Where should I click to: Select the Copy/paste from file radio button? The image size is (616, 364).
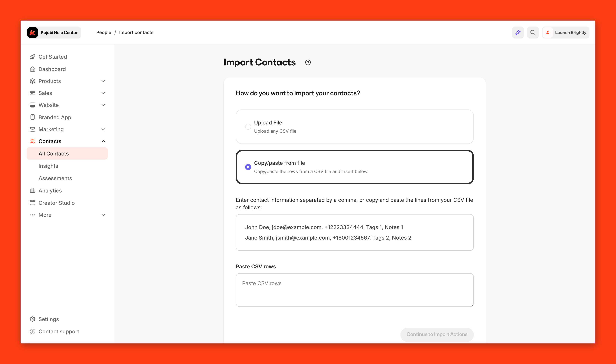coord(248,167)
